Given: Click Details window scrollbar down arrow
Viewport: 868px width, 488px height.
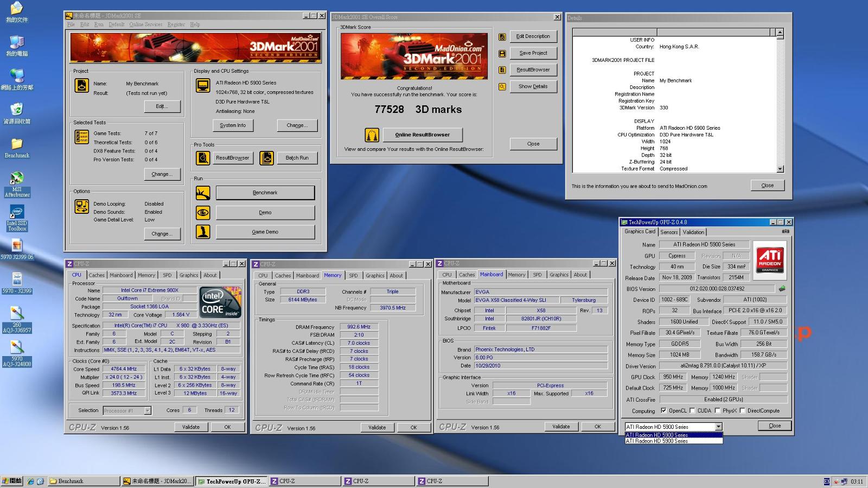Looking at the screenshot, I should click(x=780, y=169).
